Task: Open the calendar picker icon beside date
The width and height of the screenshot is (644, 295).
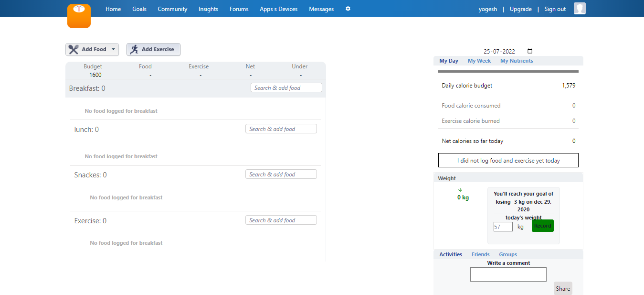Action: point(530,51)
